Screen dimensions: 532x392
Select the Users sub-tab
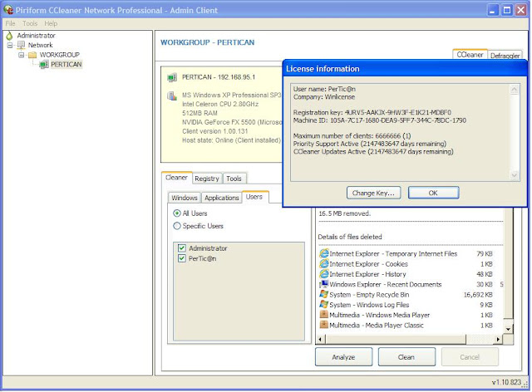pyautogui.click(x=254, y=197)
